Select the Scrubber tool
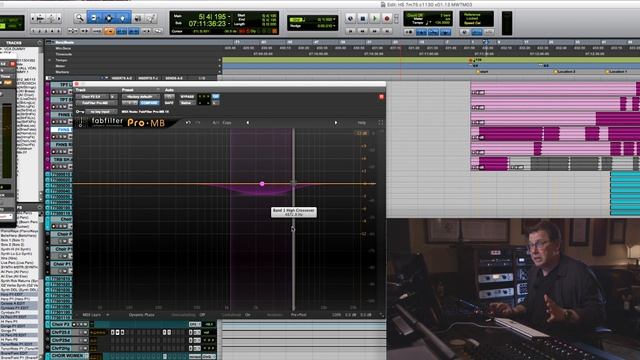This screenshot has width=640, height=360. pyautogui.click(x=138, y=18)
